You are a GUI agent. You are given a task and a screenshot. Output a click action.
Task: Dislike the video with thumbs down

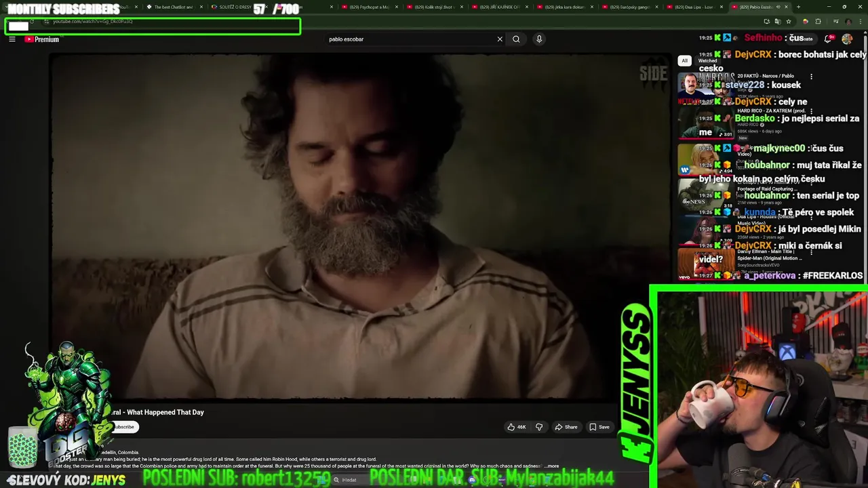coord(539,427)
